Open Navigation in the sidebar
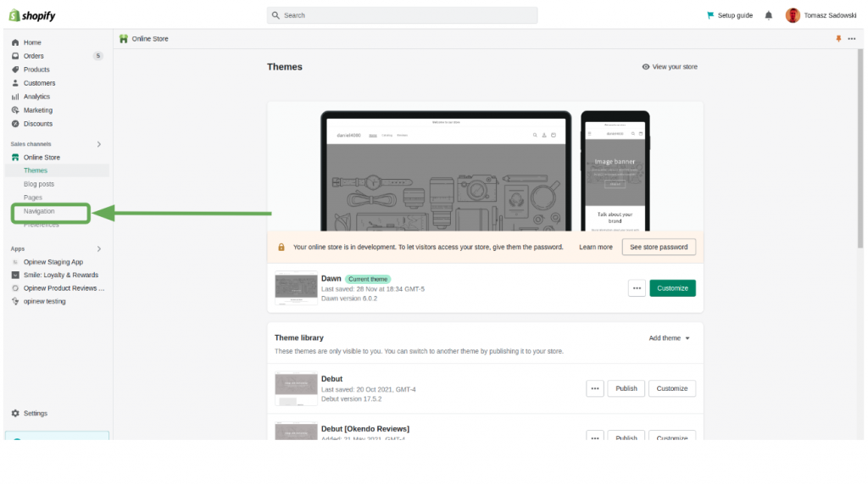868x485 pixels. 39,211
